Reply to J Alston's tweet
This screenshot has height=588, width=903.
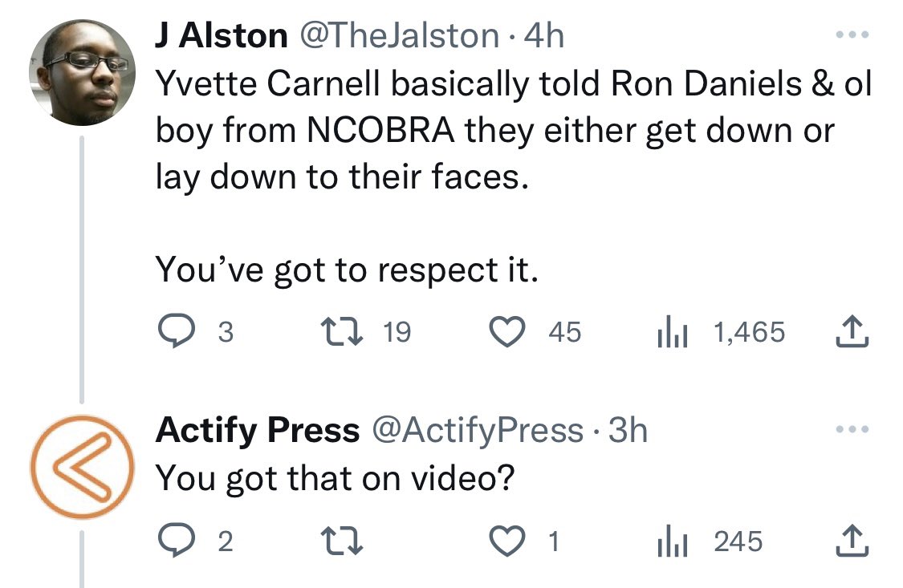(x=176, y=332)
